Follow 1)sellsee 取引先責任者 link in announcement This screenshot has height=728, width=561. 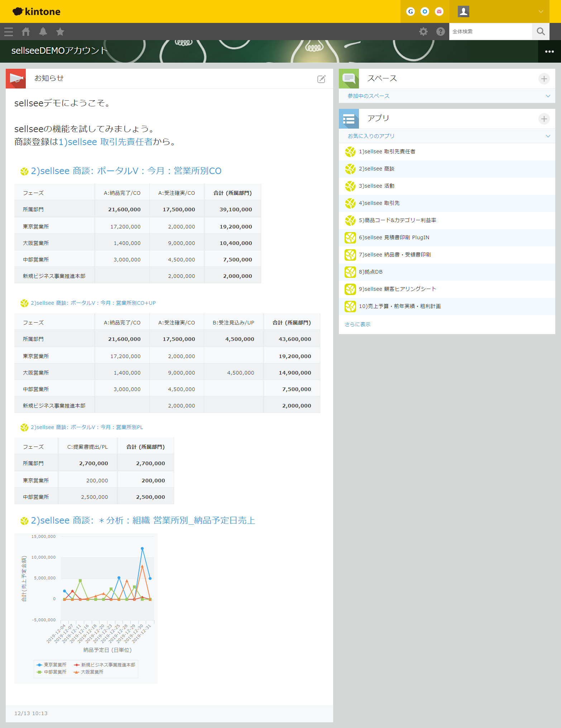point(106,142)
